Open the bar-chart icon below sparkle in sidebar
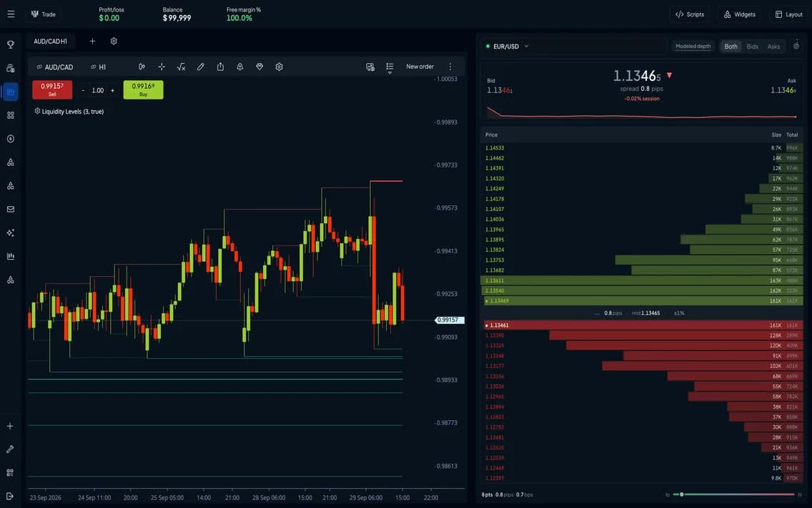812x508 pixels. pyautogui.click(x=10, y=256)
